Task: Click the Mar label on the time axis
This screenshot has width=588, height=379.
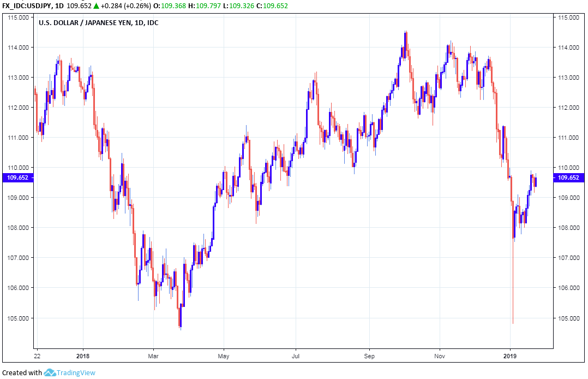Action: [x=153, y=354]
